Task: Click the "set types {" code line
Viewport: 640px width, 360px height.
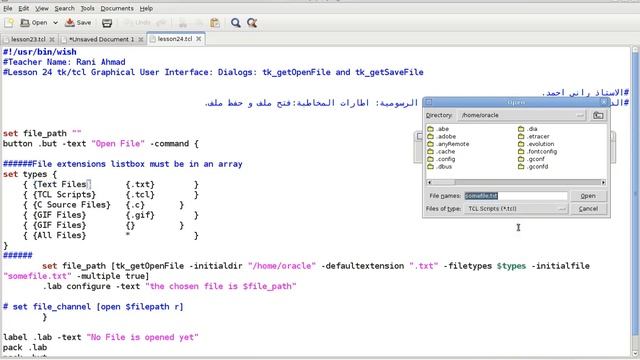Action: [30, 174]
